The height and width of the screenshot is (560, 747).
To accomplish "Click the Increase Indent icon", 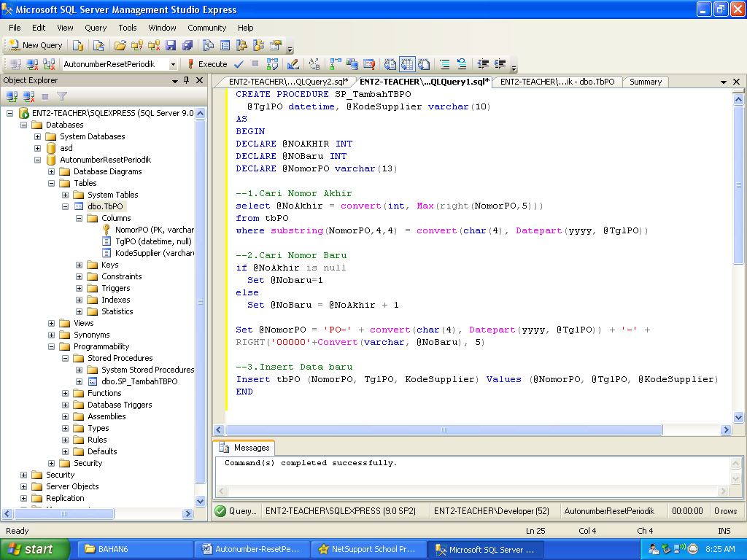I will click(x=500, y=64).
